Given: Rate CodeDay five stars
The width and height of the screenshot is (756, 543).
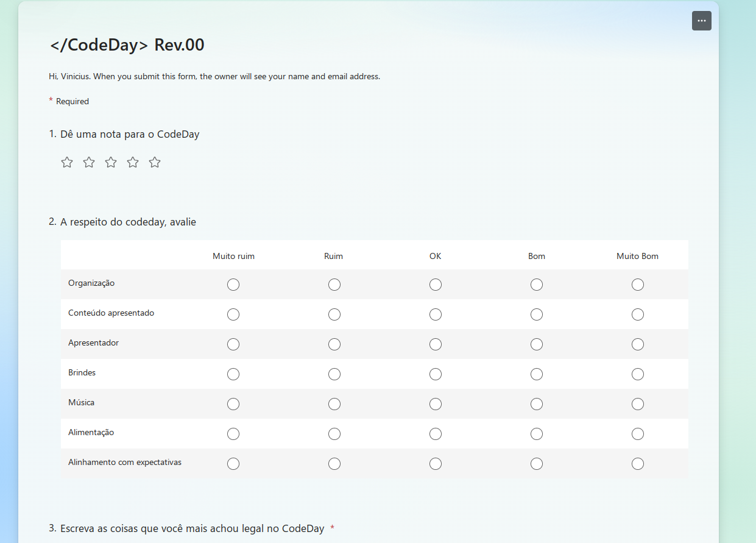Looking at the screenshot, I should click(x=155, y=162).
